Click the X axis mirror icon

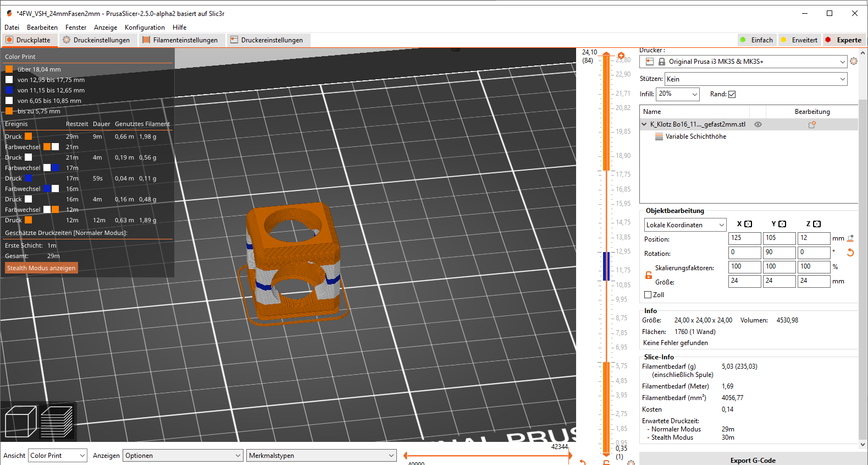pyautogui.click(x=748, y=224)
